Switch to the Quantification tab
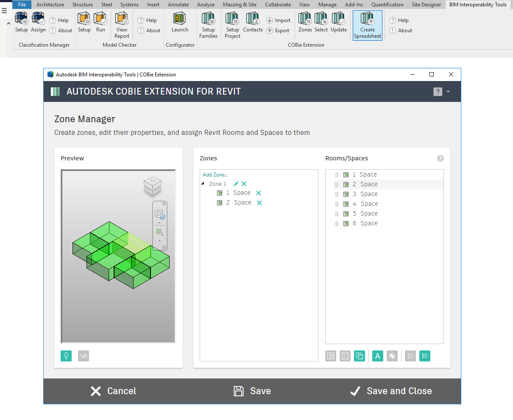513x420 pixels. (x=387, y=5)
